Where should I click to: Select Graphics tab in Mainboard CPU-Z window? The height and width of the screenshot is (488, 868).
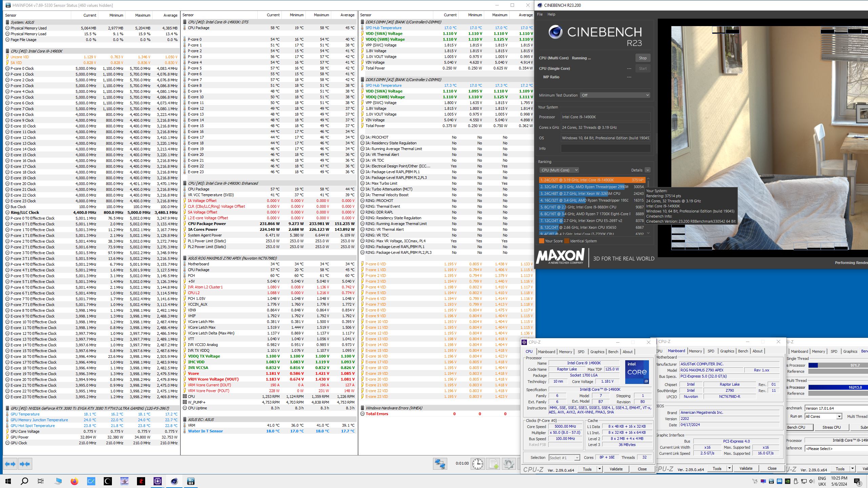click(727, 351)
